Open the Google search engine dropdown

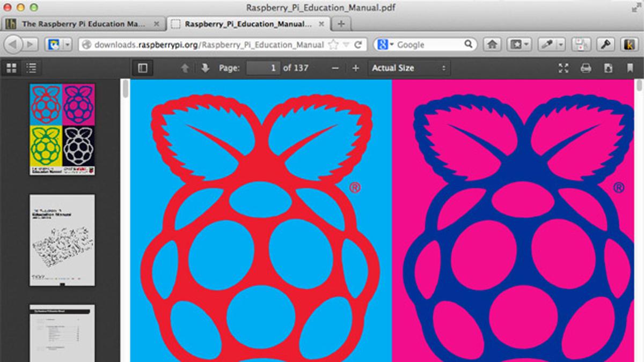[386, 45]
